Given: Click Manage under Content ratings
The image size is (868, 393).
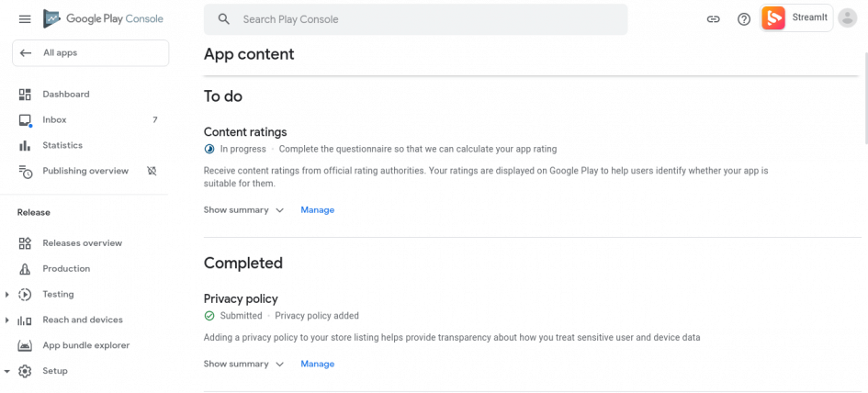Looking at the screenshot, I should pyautogui.click(x=318, y=210).
